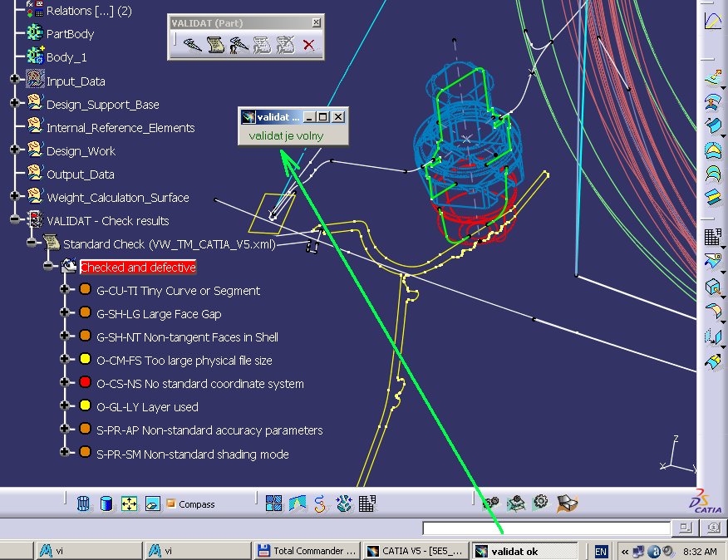Screen dimensions: 728x560
Task: Click the first greyed-out VALIDAT scroll icon
Action: [x=262, y=45]
